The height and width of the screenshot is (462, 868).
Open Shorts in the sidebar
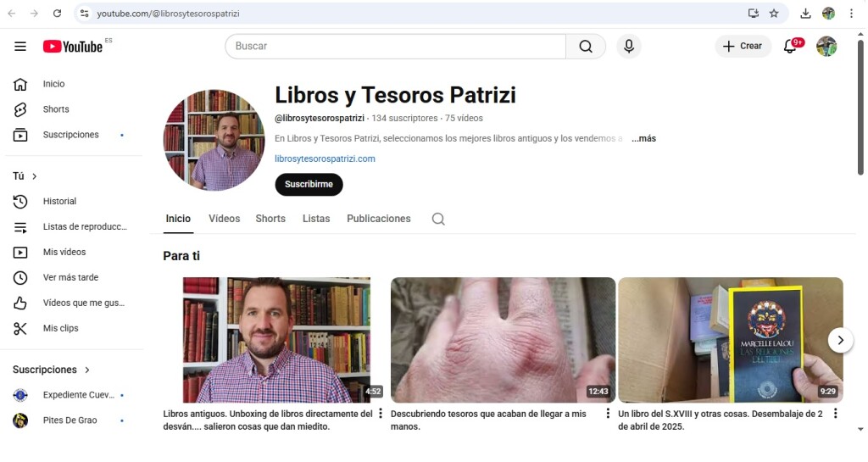(x=56, y=109)
